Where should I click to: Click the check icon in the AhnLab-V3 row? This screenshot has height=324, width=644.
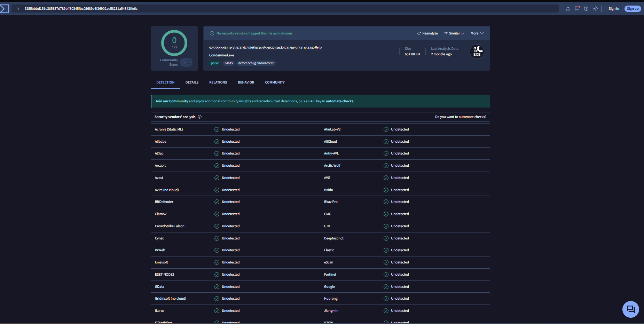click(386, 129)
